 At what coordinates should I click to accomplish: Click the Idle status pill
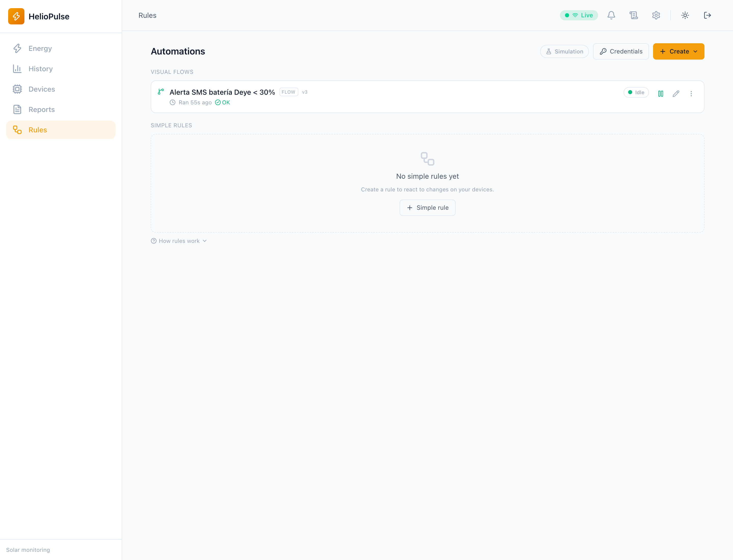636,92
